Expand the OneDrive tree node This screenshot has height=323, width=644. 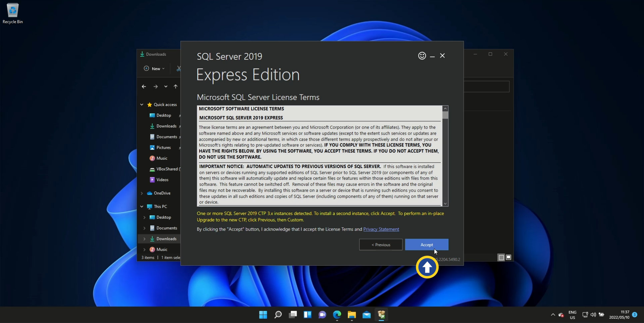[x=142, y=193]
